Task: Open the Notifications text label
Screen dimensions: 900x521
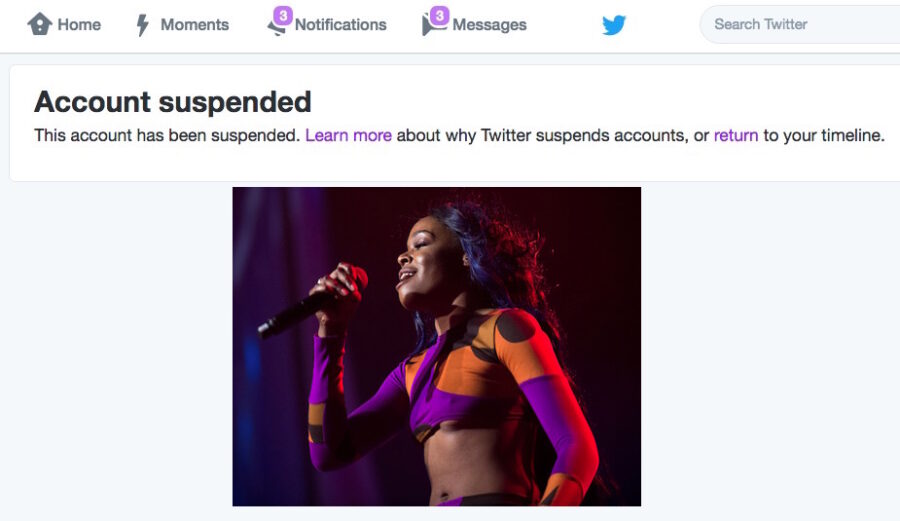Action: [x=340, y=25]
